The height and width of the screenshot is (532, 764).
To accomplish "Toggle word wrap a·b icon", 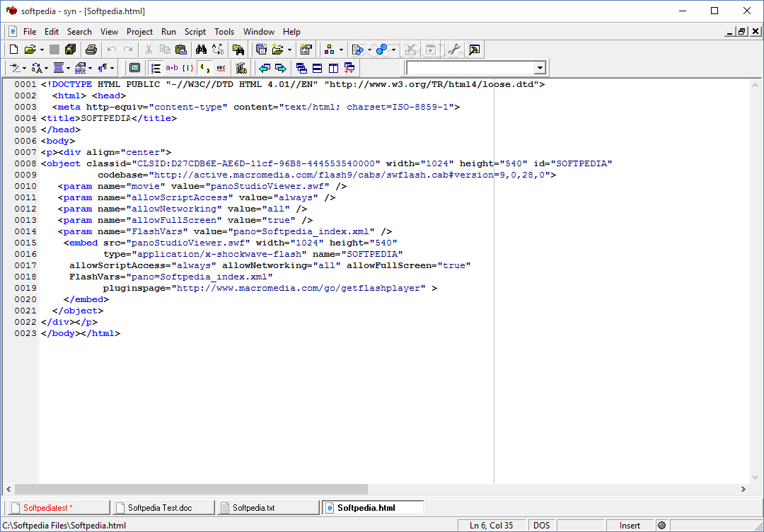I will pos(172,68).
